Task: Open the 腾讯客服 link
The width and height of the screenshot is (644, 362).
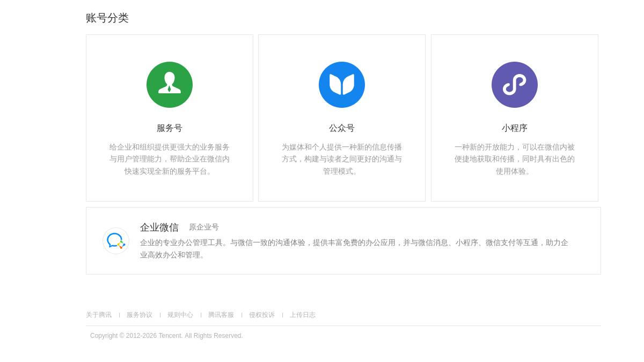Action: (x=221, y=315)
